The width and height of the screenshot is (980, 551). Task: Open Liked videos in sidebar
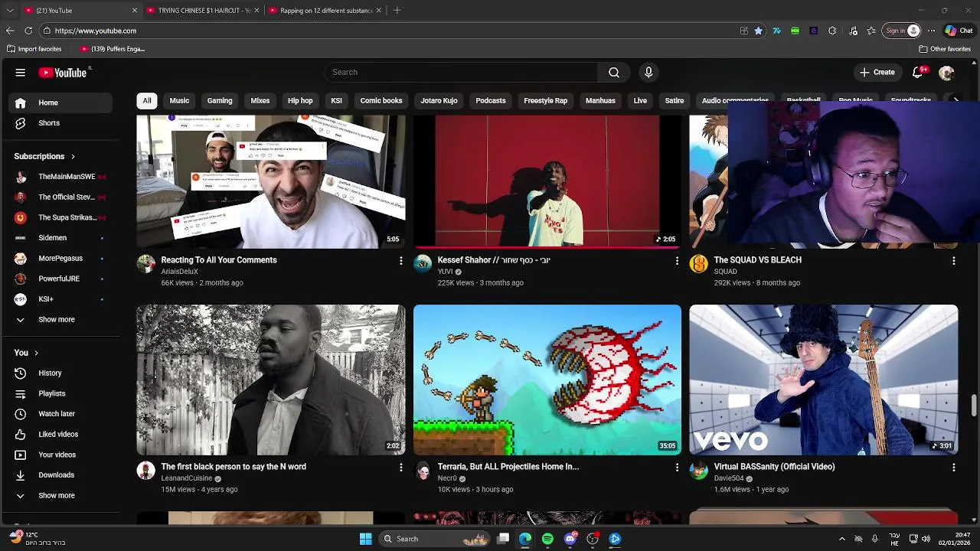pyautogui.click(x=60, y=435)
